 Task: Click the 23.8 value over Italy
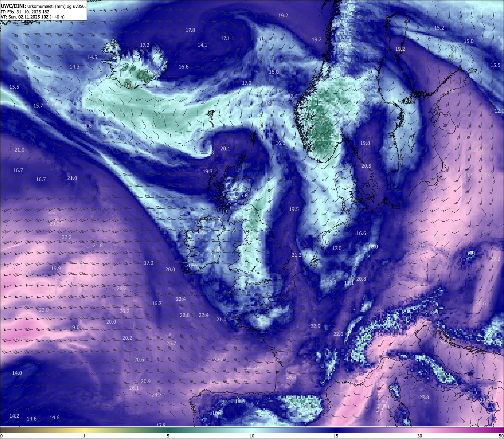[x=424, y=398]
